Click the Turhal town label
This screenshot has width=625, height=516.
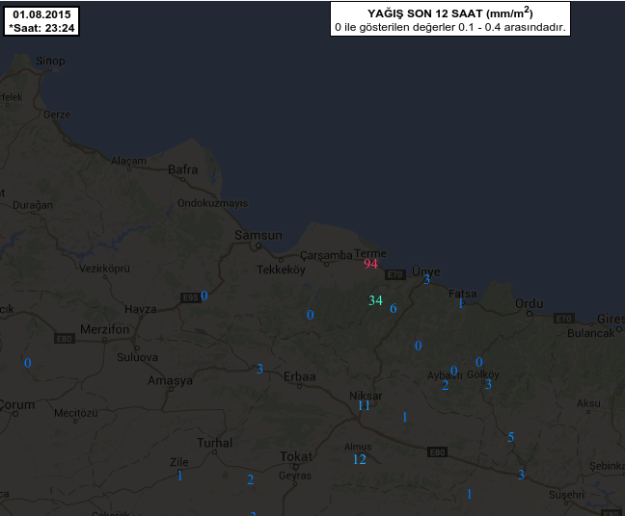pos(215,443)
